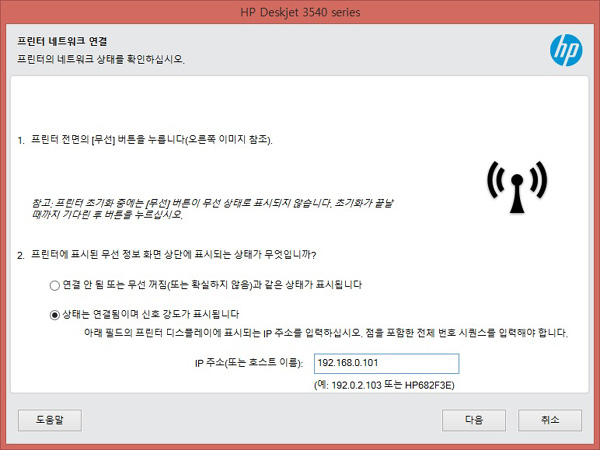Click the IP 주소(또는 호스트 이름) label
Screen dimensions: 600x450
pos(249,362)
